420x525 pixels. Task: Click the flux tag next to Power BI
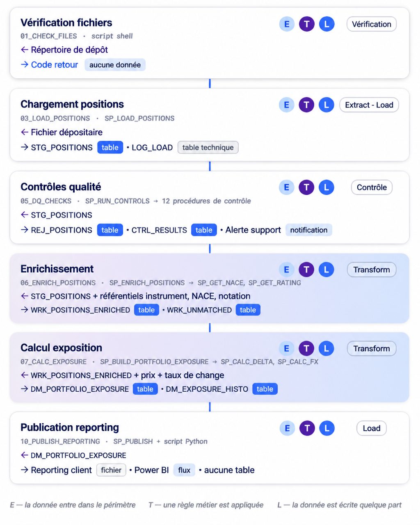coord(184,470)
